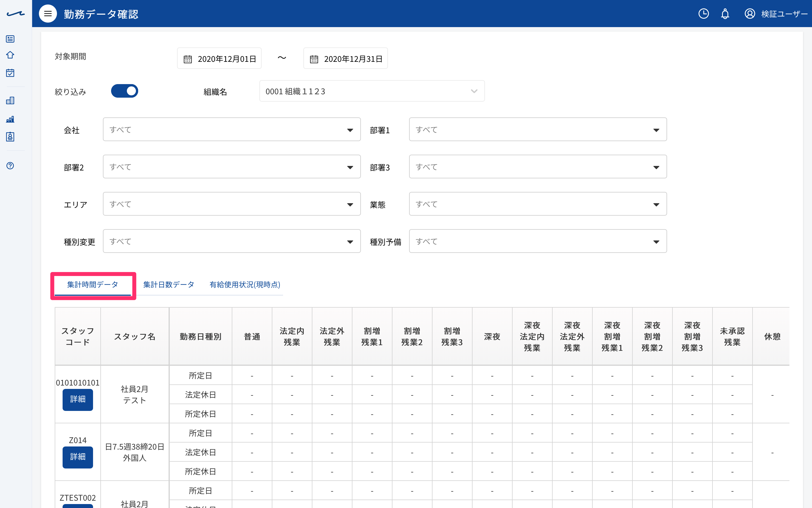The image size is (812, 508).
Task: Open the list document sidebar icon
Action: [x=10, y=39]
